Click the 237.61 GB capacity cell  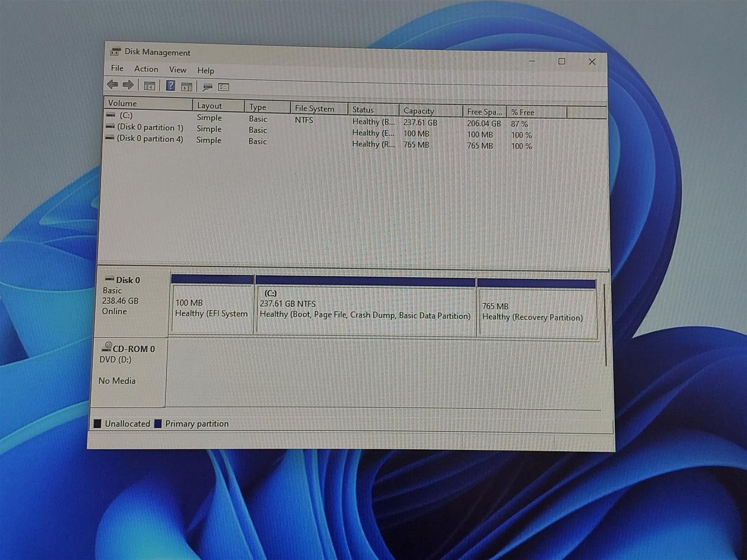pos(420,123)
